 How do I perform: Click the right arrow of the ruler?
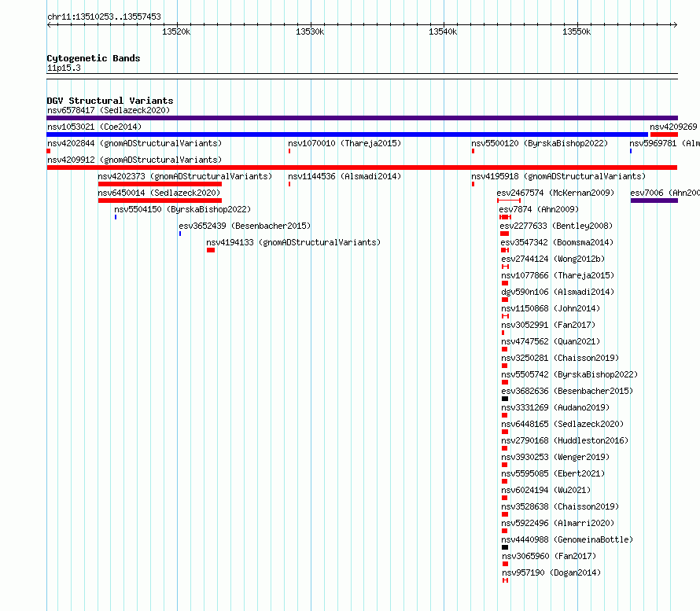click(x=675, y=25)
